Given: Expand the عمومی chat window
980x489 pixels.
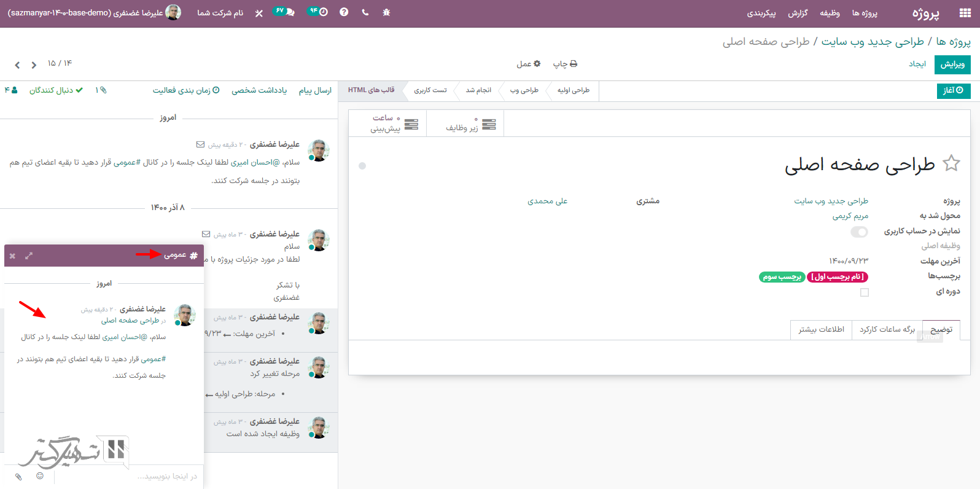Looking at the screenshot, I should [29, 256].
